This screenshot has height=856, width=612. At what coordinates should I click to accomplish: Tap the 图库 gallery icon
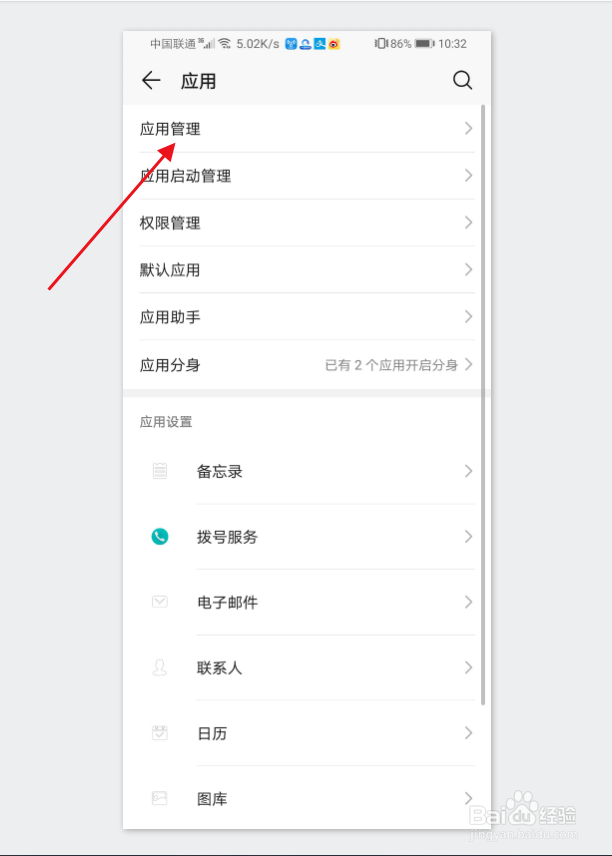[x=159, y=798]
